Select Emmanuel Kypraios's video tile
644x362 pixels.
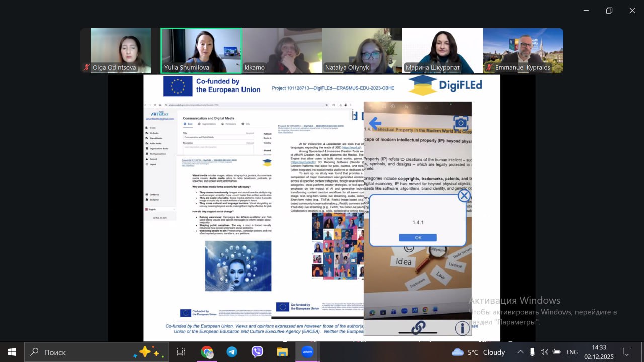point(523,51)
